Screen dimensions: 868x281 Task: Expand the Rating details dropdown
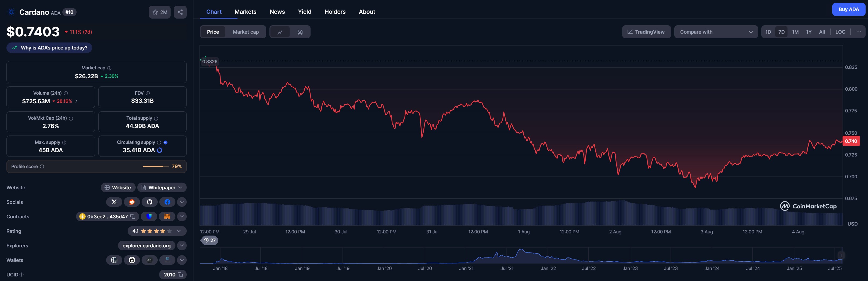click(179, 231)
